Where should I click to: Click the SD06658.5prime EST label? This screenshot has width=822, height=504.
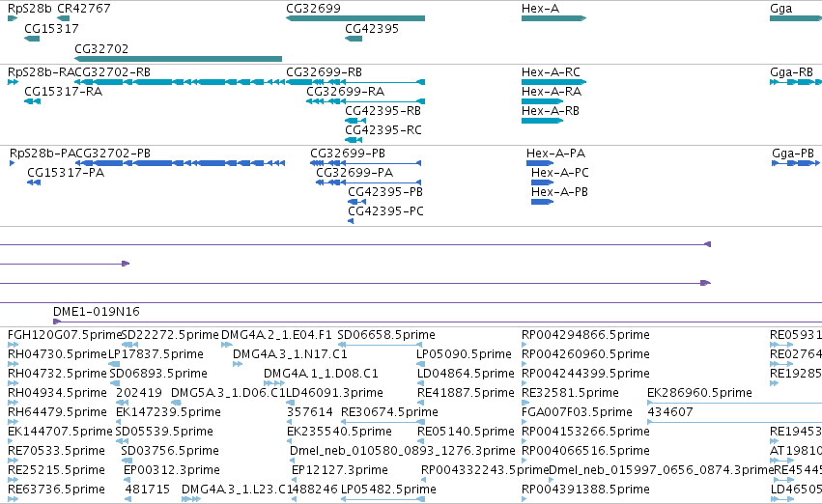tap(386, 335)
